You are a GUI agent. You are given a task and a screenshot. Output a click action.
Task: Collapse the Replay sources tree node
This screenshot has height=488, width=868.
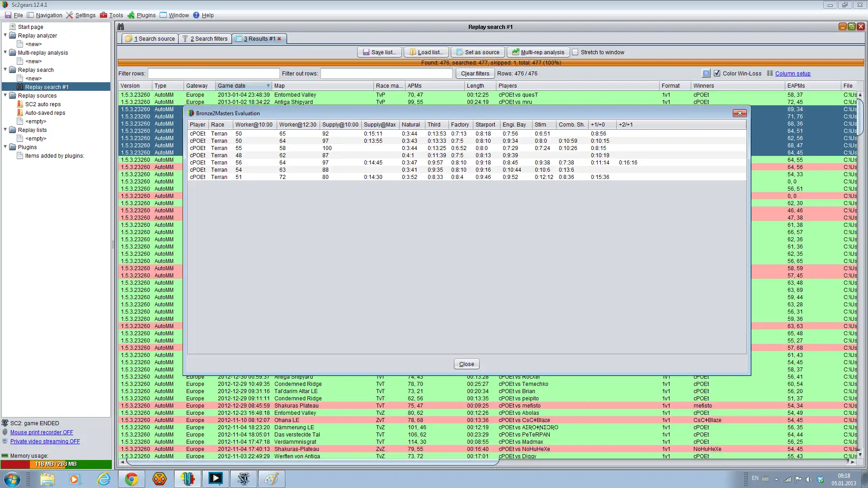(x=5, y=95)
